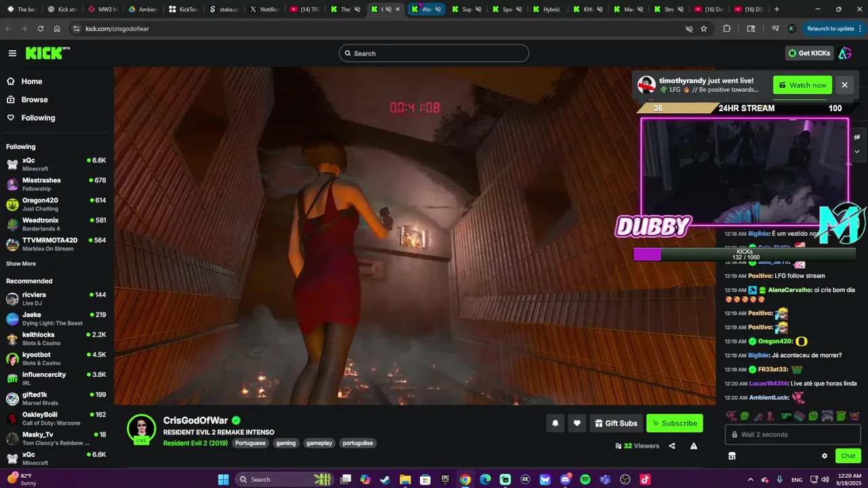Dismiss the timothyrandy went live notification
Image resolution: width=868 pixels, height=488 pixels.
[844, 85]
